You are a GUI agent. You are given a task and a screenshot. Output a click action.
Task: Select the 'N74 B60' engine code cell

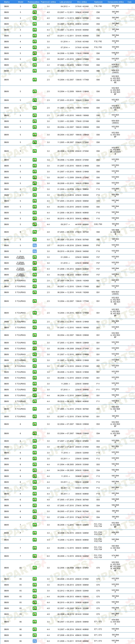click(x=115, y=556)
